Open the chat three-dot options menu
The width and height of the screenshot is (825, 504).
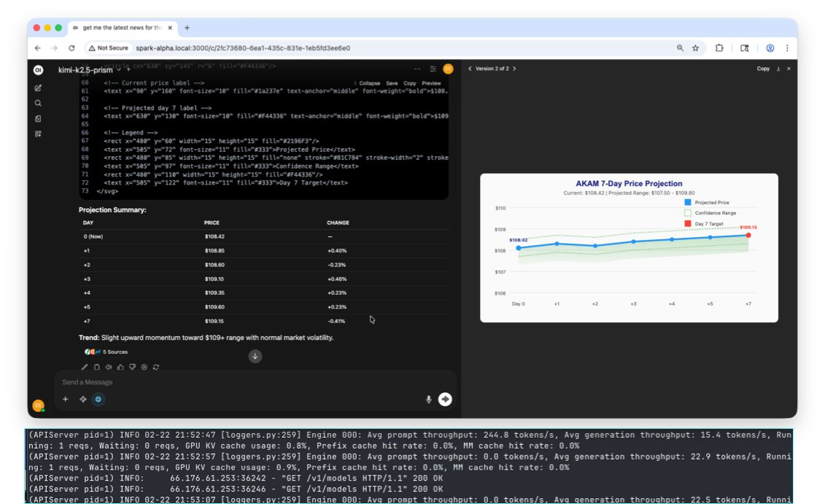pos(417,69)
